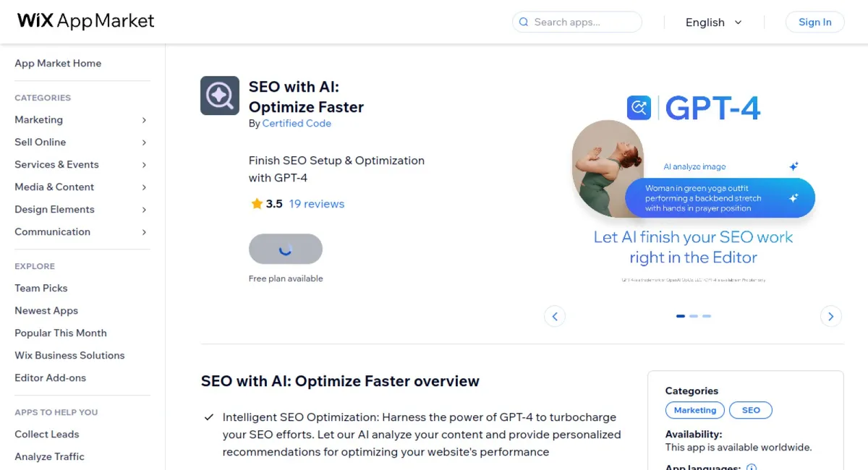This screenshot has height=470, width=868.
Task: Click inside the Search apps field
Action: pos(579,22)
